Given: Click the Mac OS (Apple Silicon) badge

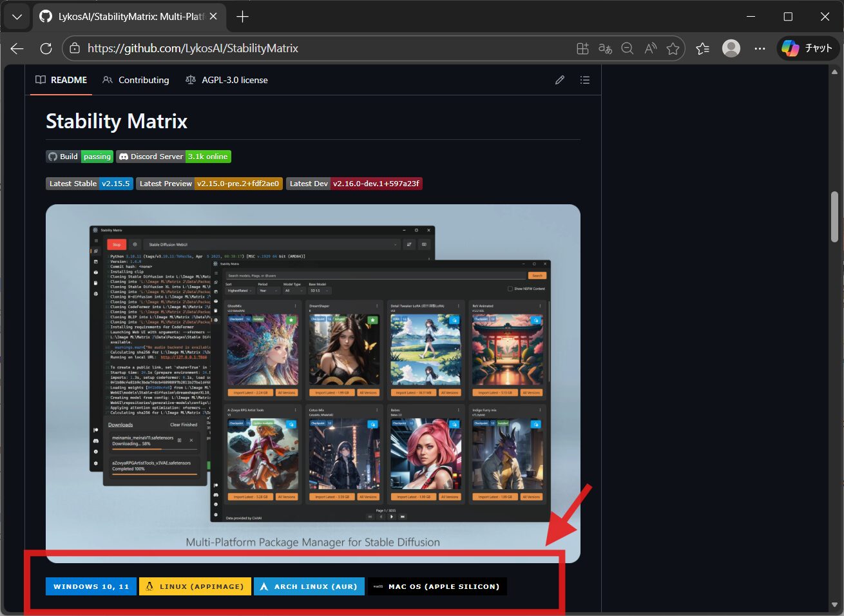Looking at the screenshot, I should coord(437,586).
